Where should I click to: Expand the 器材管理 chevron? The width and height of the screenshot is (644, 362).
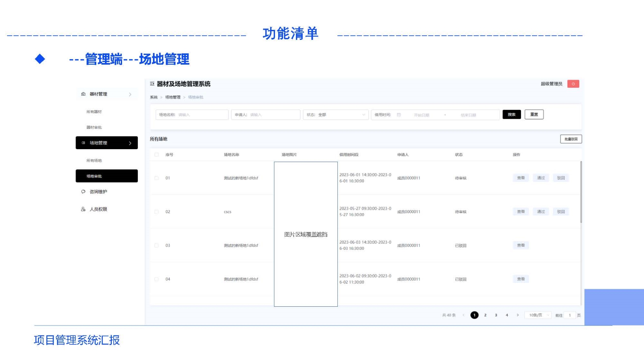point(130,95)
